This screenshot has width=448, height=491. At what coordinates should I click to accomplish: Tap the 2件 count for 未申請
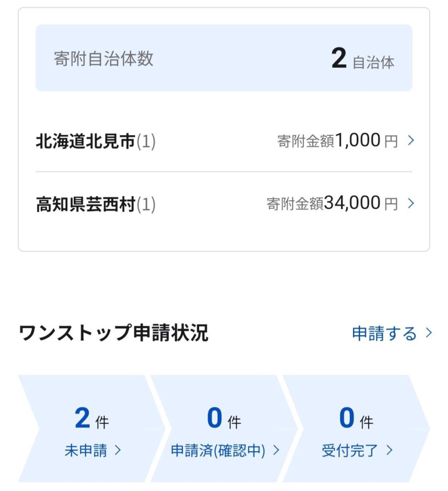pos(91,419)
